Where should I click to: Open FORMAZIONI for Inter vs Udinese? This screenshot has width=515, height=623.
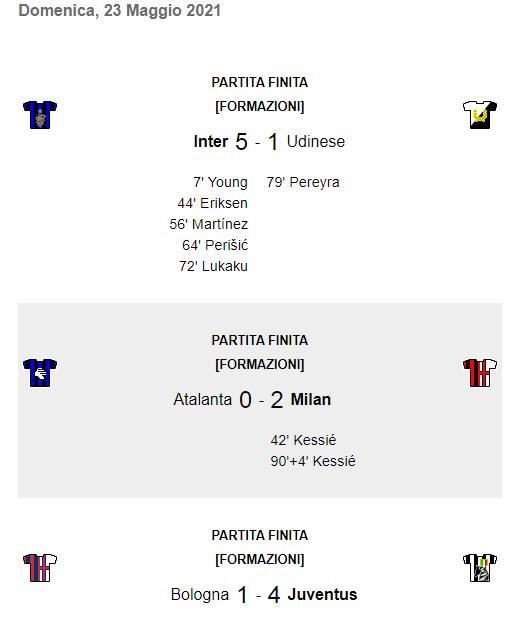[x=259, y=106]
